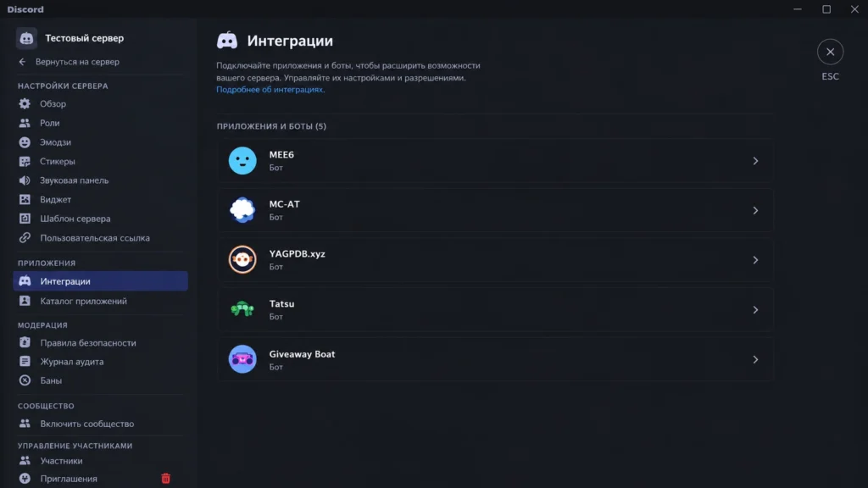Open the Обзор settings section

pos(100,103)
